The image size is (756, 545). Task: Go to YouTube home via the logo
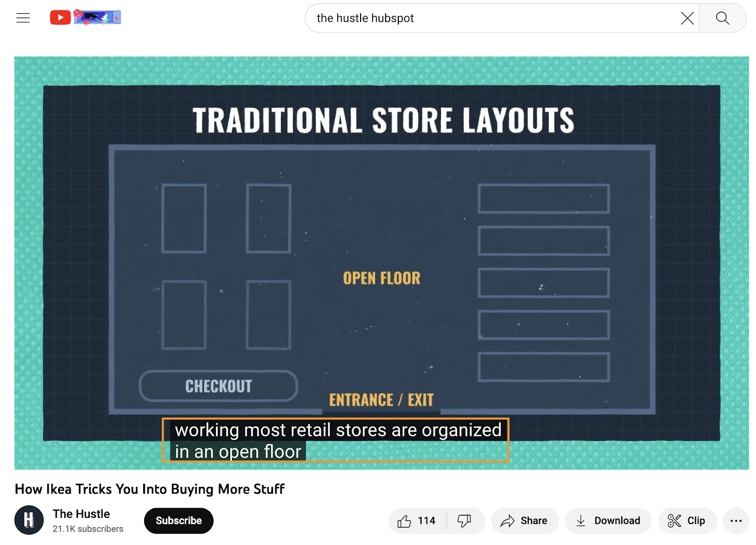point(60,18)
